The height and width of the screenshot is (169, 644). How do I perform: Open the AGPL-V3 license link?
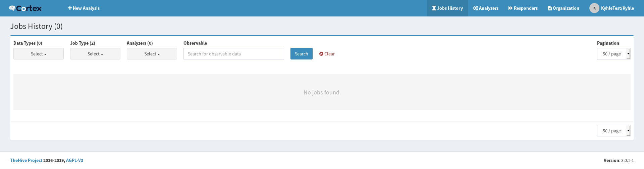pos(74,160)
